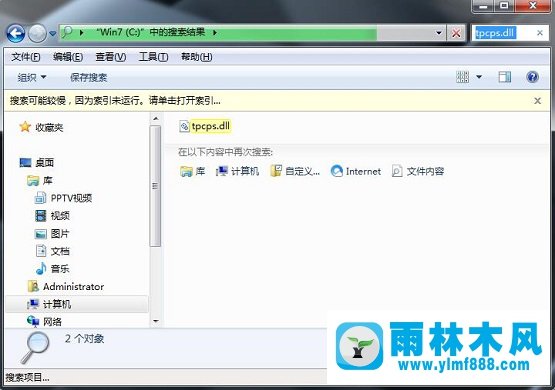Search again on Internet
The width and height of the screenshot is (555, 390).
coord(356,171)
